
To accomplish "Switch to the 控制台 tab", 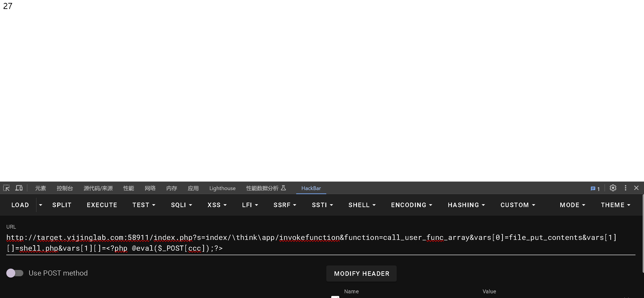I will pyautogui.click(x=65, y=188).
